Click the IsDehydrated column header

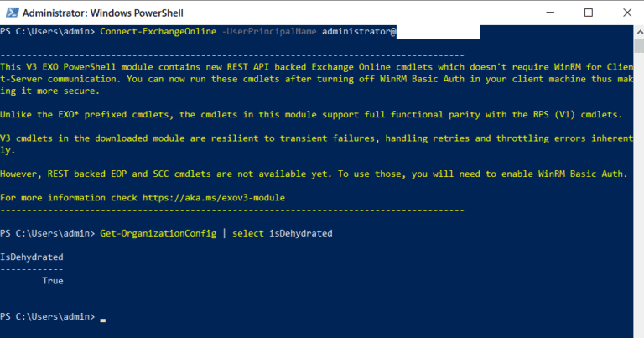pos(32,257)
